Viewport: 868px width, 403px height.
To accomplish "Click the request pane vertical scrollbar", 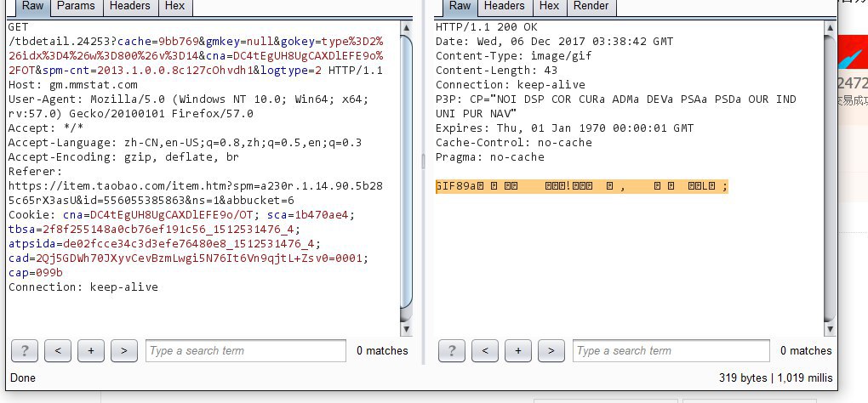I will point(406,170).
